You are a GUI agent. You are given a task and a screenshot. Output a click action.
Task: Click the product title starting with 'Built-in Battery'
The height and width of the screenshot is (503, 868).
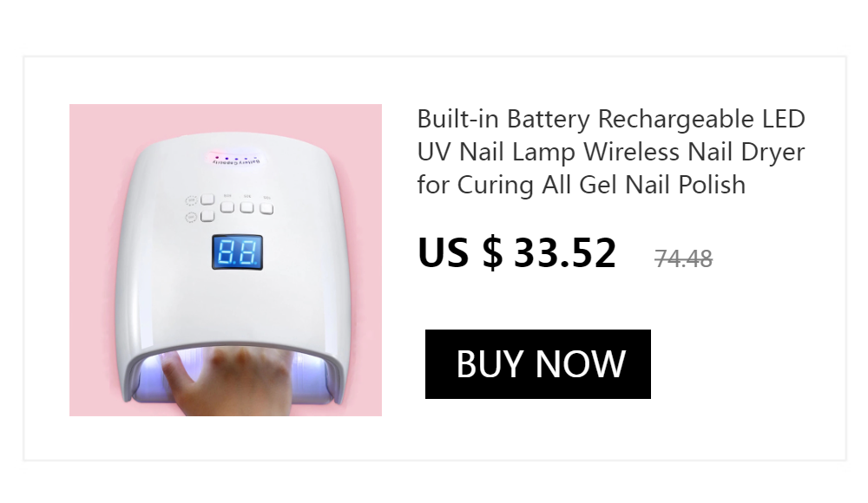(611, 152)
